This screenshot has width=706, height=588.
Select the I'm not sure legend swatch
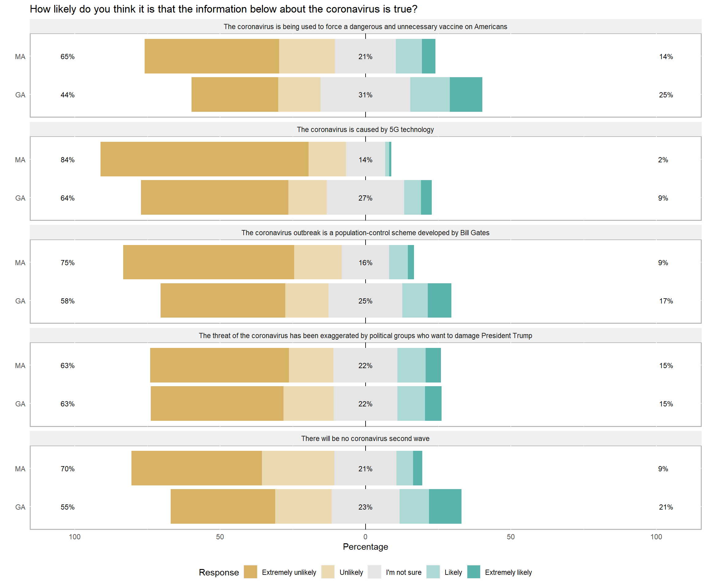[x=374, y=572]
